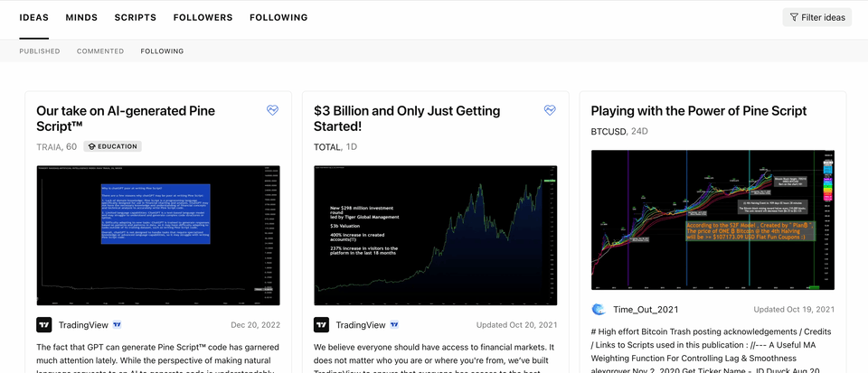Click Time_Out_2021 avatar icon
The image size is (868, 373).
tap(599, 310)
